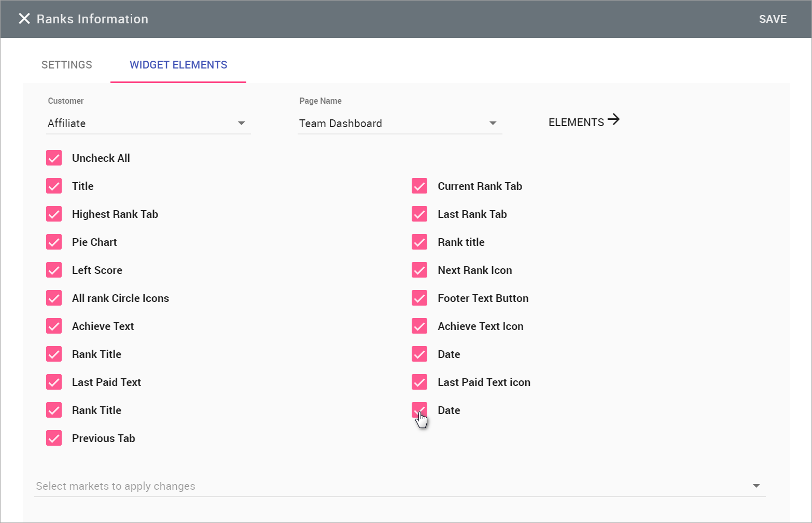812x523 pixels.
Task: Toggle the Achieve Text checkbox
Action: 54,326
